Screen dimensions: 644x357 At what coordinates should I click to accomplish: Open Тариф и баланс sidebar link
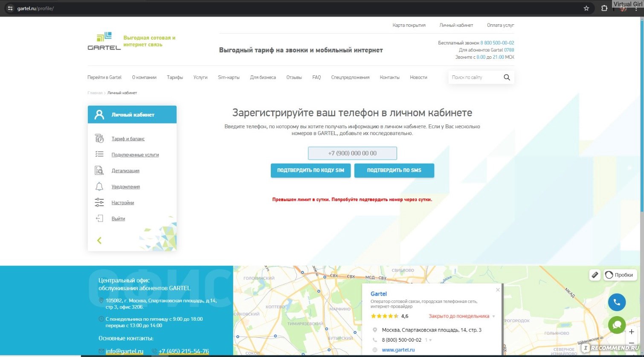[128, 138]
